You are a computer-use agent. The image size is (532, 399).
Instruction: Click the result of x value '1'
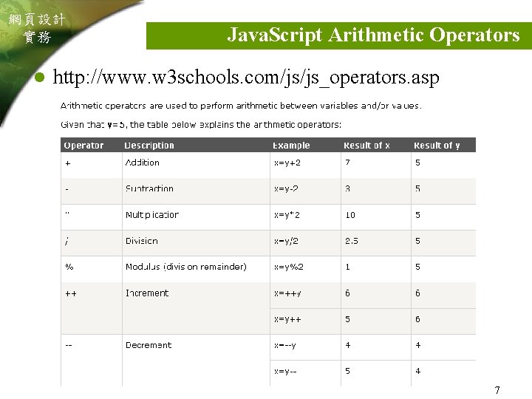click(347, 267)
